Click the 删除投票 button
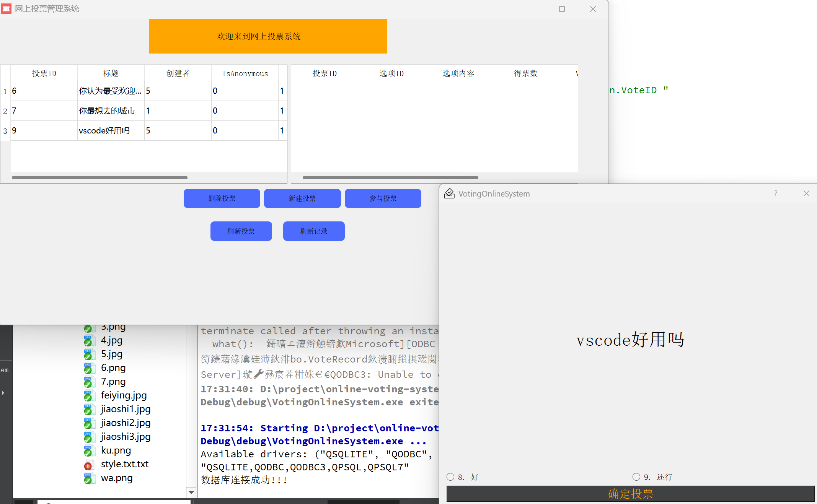 click(x=222, y=198)
